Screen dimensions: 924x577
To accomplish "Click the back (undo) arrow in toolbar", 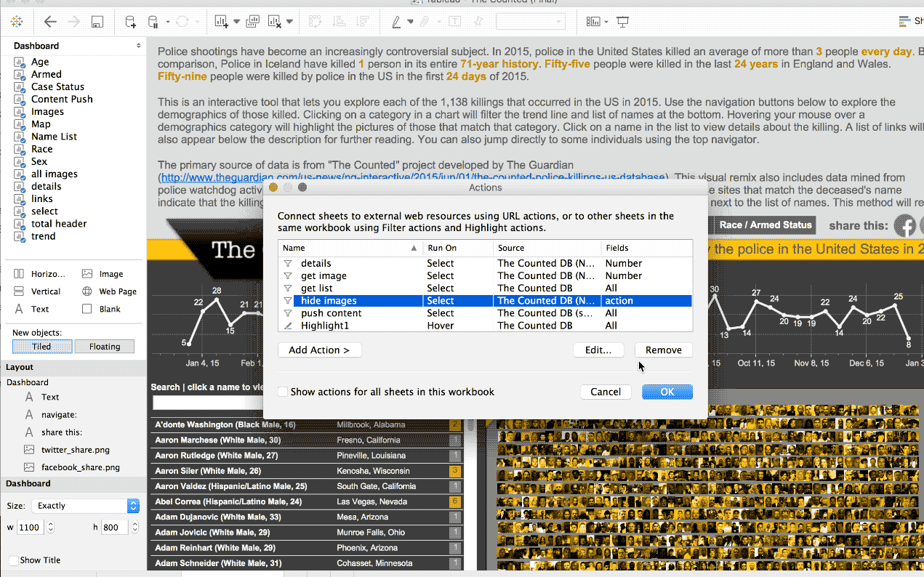I will (x=50, y=22).
